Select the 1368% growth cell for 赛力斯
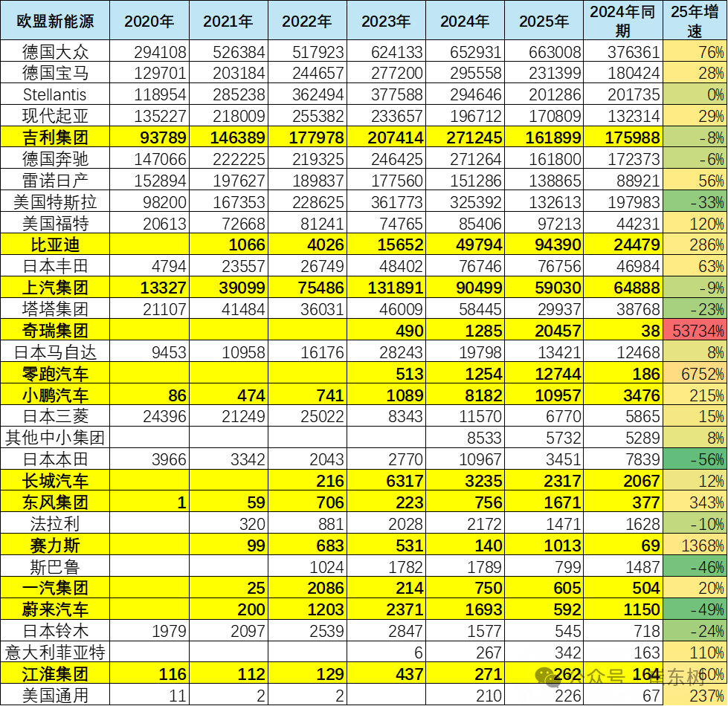 click(695, 545)
